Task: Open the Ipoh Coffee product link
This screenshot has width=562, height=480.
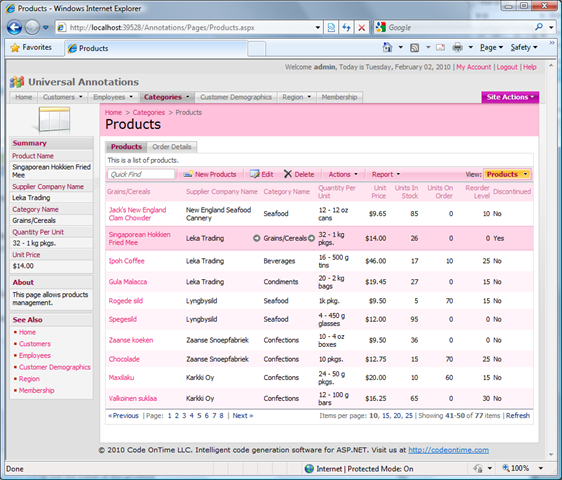Action: point(127,261)
